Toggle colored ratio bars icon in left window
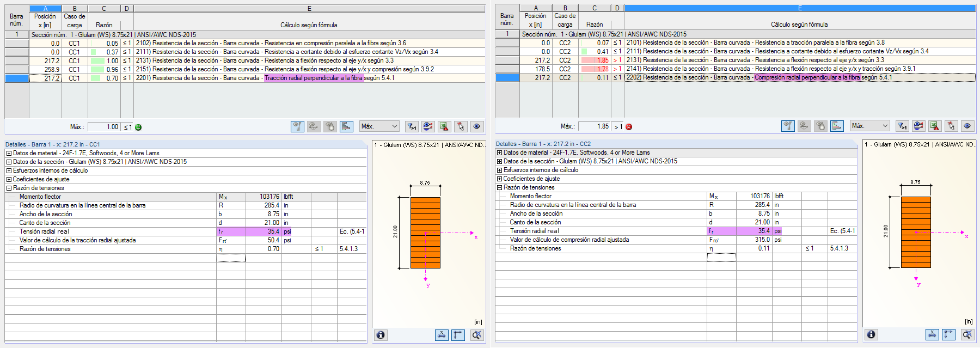 click(x=346, y=126)
